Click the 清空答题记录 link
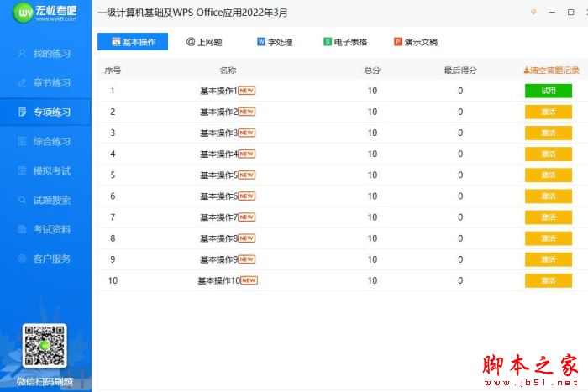This screenshot has width=588, height=392. coord(552,70)
